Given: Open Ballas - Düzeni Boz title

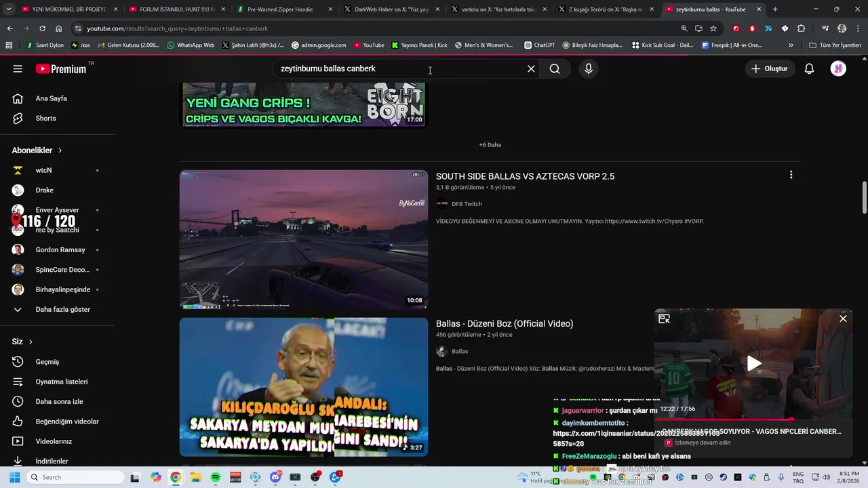Looking at the screenshot, I should pyautogui.click(x=505, y=323).
